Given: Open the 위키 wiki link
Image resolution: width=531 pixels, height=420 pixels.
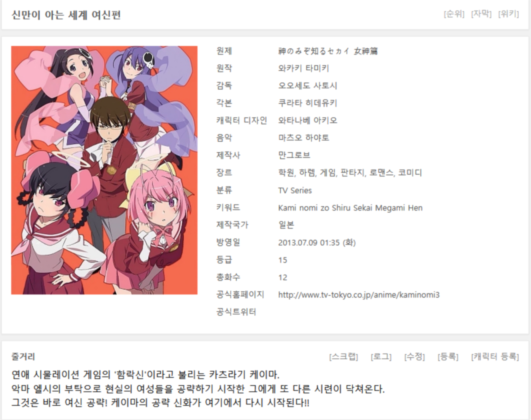Looking at the screenshot, I should (508, 14).
